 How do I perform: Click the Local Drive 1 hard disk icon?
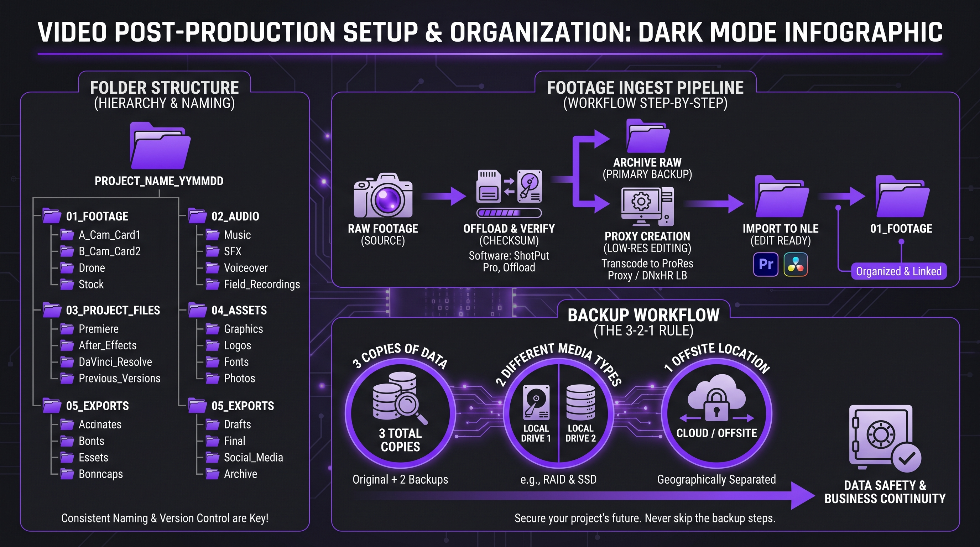coord(536,403)
